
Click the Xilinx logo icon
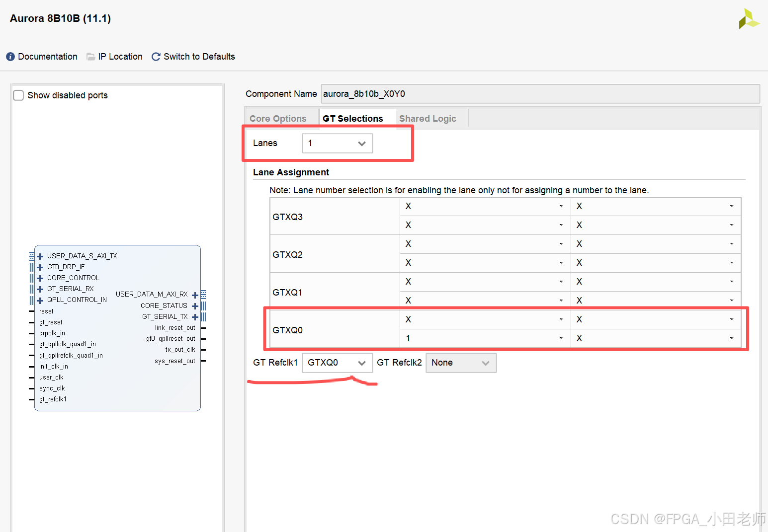[x=749, y=19]
